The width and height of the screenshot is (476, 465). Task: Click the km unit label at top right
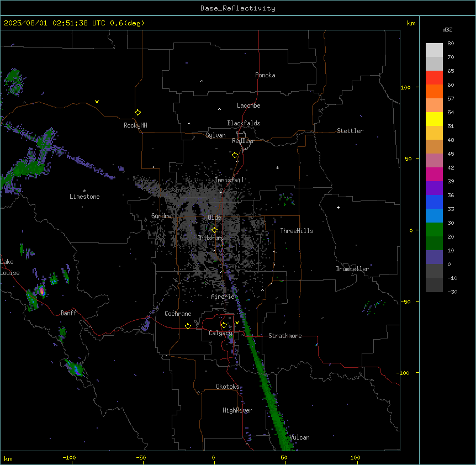click(x=411, y=23)
